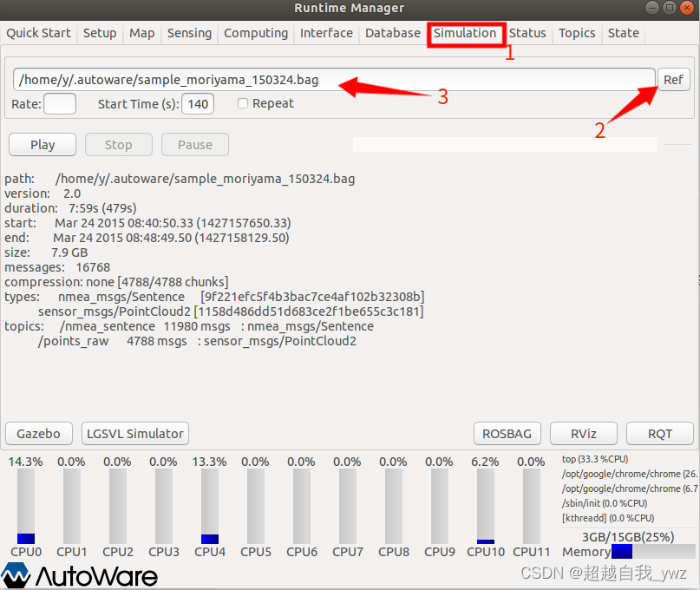Open the RQT tool

(659, 434)
